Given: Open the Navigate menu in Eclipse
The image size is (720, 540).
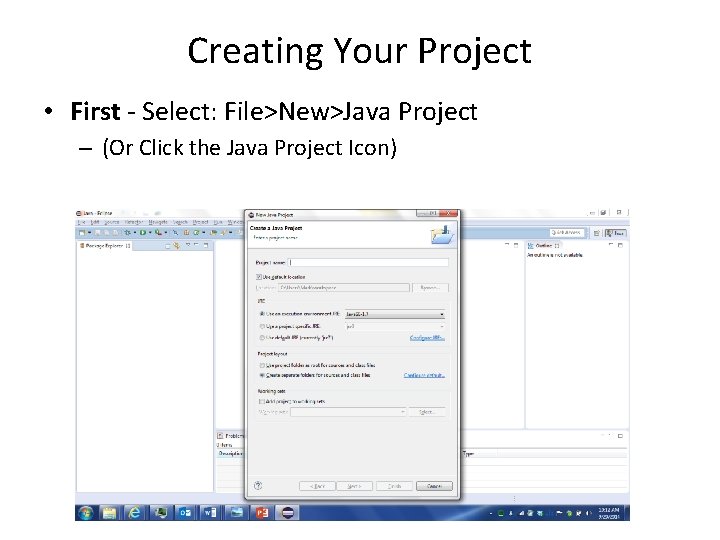Looking at the screenshot, I should tap(158, 222).
